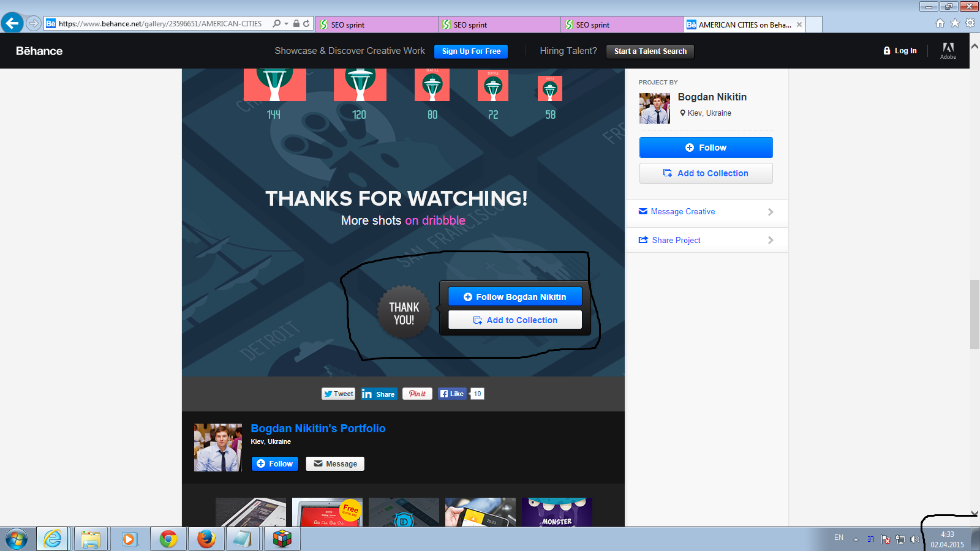Expand the Share Project row chevron
Viewport: 980px width, 551px height.
pos(771,240)
